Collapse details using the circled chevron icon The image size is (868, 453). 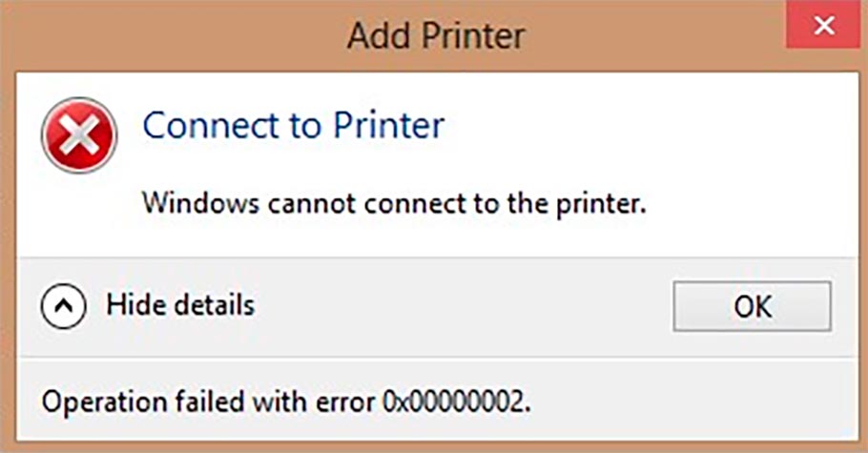coord(64,306)
